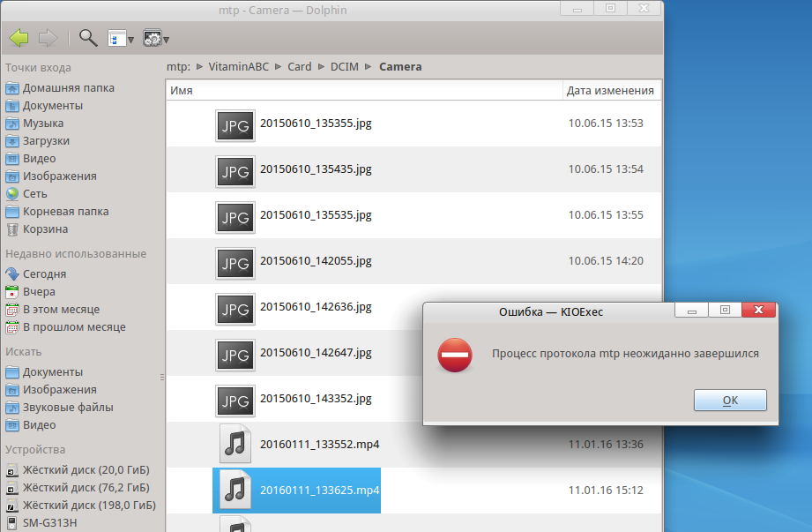The image size is (812, 532).
Task: Open Корневая папка in sidebar
Action: (x=57, y=212)
